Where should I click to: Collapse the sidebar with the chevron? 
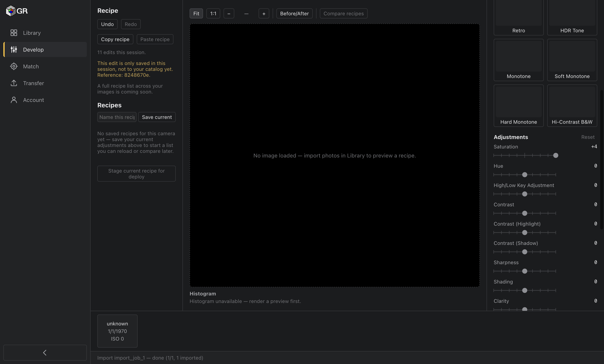coord(45,352)
